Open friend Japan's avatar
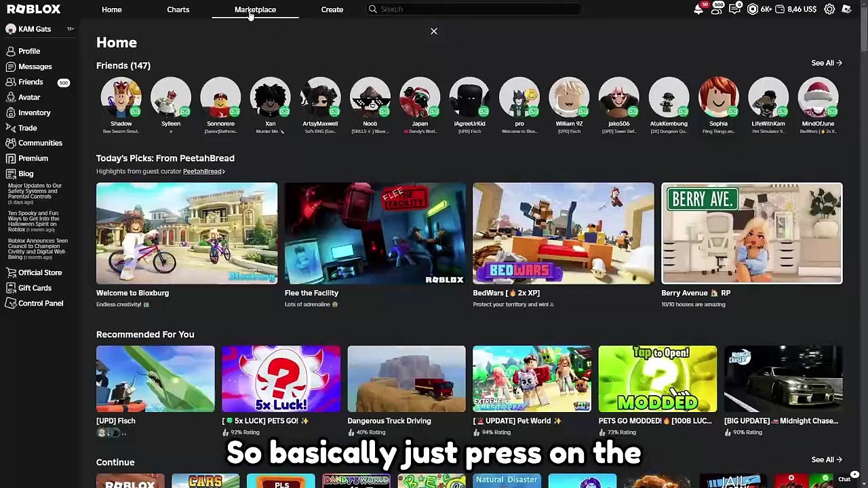The width and height of the screenshot is (868, 488). [x=420, y=97]
